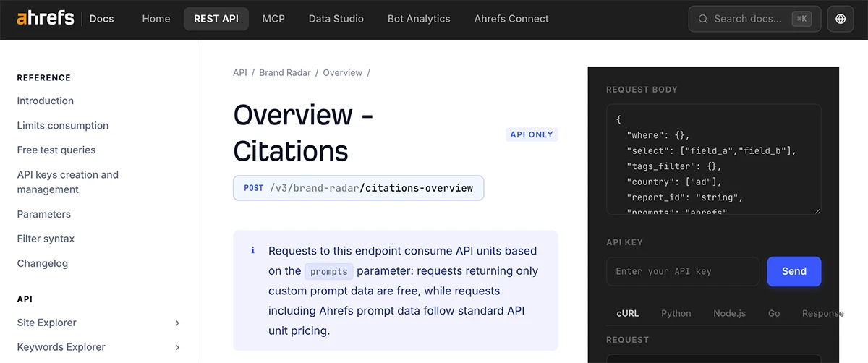Image resolution: width=868 pixels, height=363 pixels.
Task: Select the REST API tab
Action: 216,19
